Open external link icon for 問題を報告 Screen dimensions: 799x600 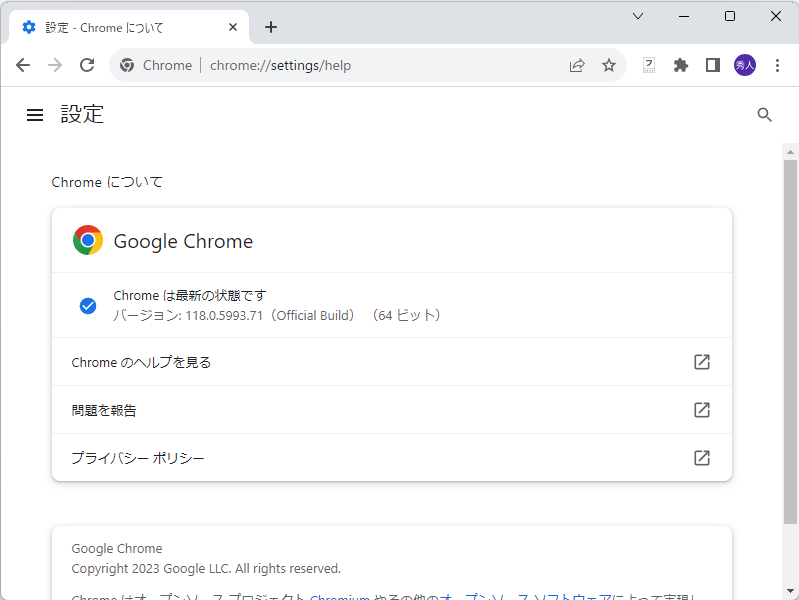(x=702, y=410)
